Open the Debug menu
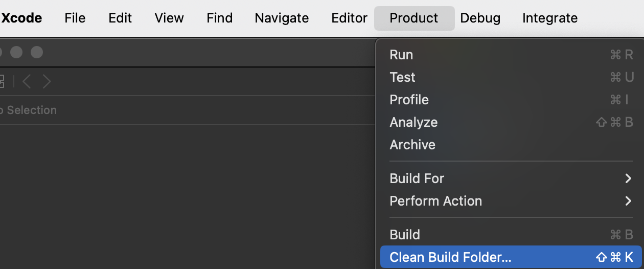This screenshot has height=269, width=644. [480, 18]
